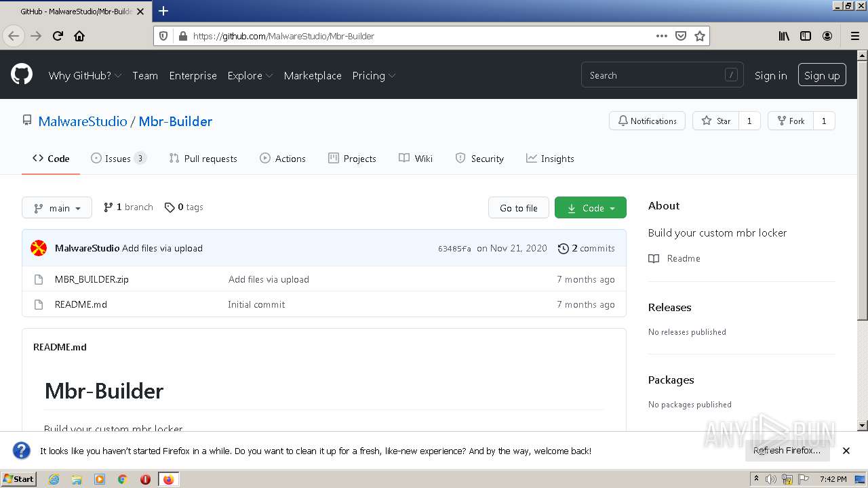Screen dimensions: 868x488
Task: Click the Firefox forward arrow
Action: (x=36, y=36)
